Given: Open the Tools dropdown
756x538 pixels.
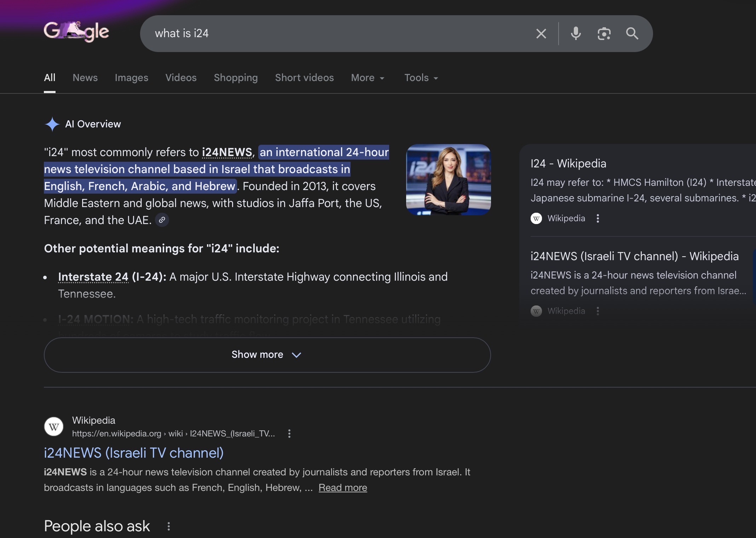Looking at the screenshot, I should point(421,78).
